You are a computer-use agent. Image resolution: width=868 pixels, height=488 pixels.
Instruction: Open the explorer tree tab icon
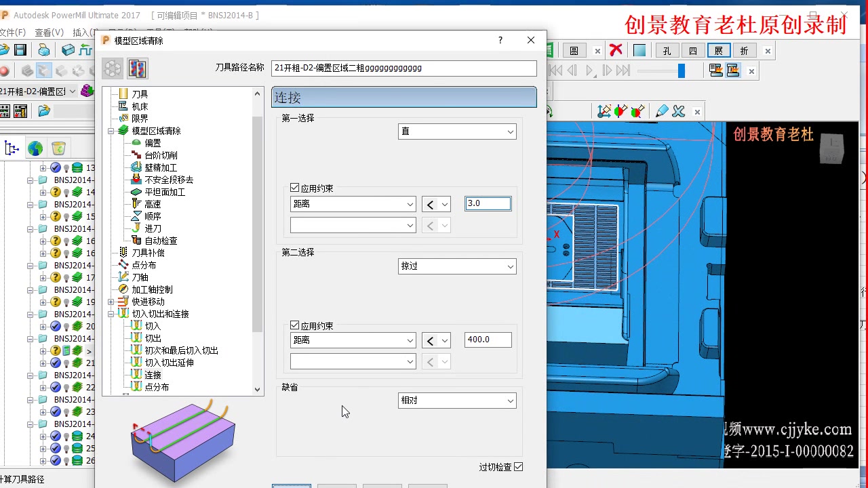tap(12, 148)
